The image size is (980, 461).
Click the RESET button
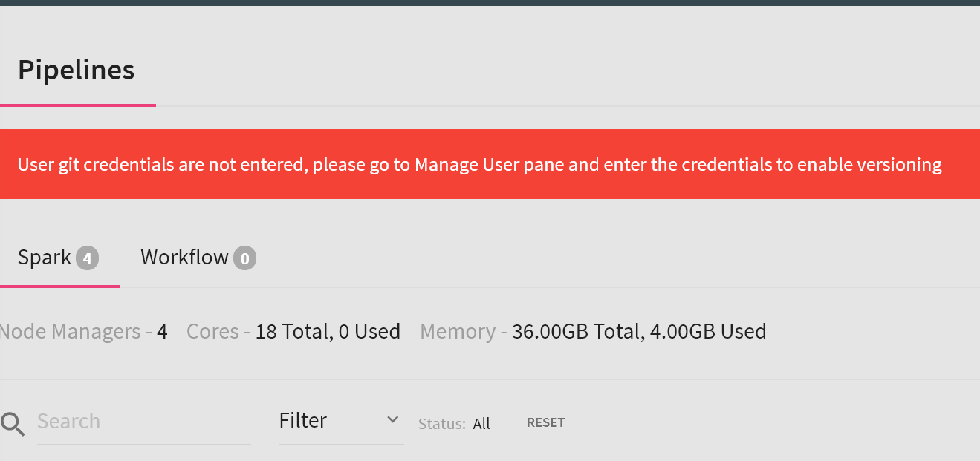coord(545,422)
